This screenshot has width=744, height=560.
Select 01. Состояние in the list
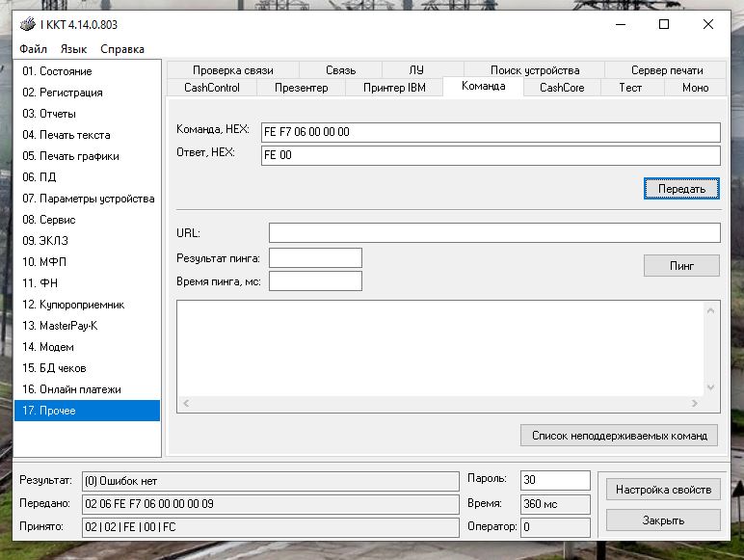click(88, 71)
